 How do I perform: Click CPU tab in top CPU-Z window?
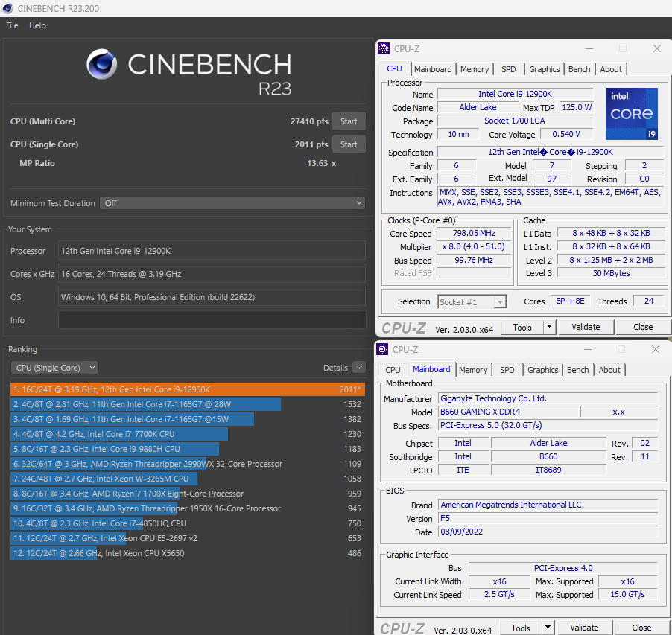pos(394,68)
